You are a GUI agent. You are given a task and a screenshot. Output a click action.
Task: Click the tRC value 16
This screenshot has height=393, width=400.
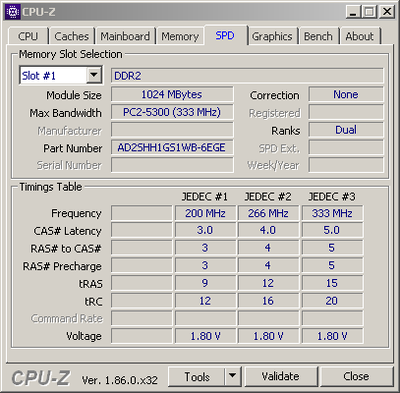pos(268,301)
